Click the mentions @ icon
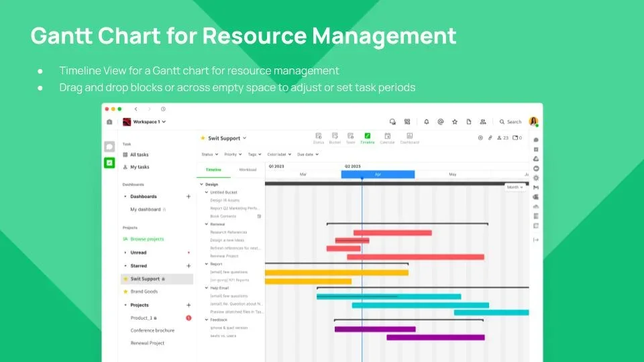The image size is (644, 362). tap(440, 122)
